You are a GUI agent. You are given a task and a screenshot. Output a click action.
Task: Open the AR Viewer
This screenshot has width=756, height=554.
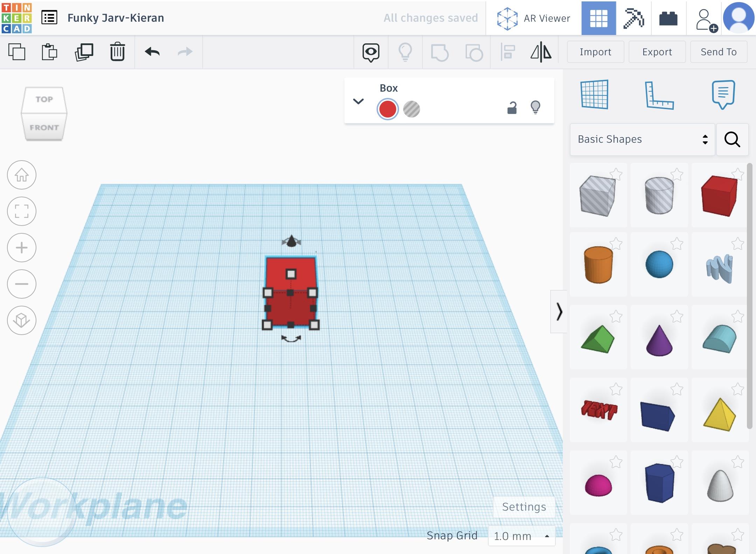[x=534, y=18]
